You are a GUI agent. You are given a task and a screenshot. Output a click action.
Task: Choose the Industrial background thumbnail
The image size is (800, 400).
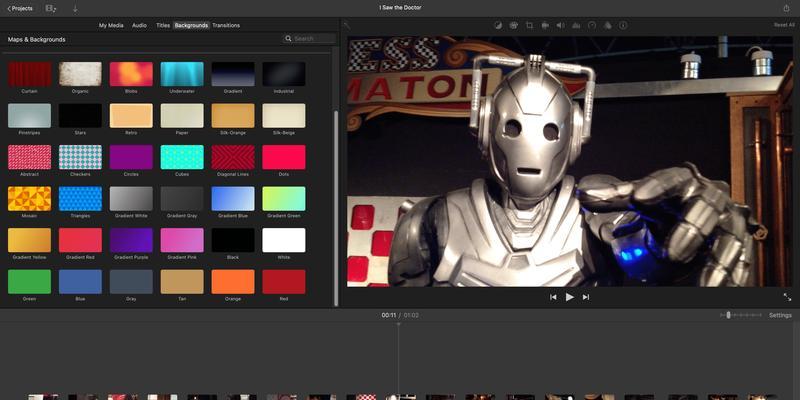(x=284, y=74)
